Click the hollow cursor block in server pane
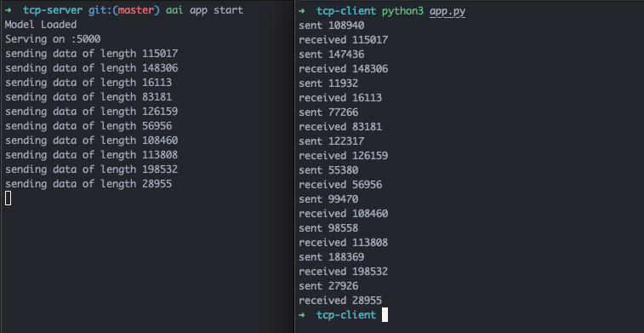This screenshot has width=644, height=333. [8, 198]
